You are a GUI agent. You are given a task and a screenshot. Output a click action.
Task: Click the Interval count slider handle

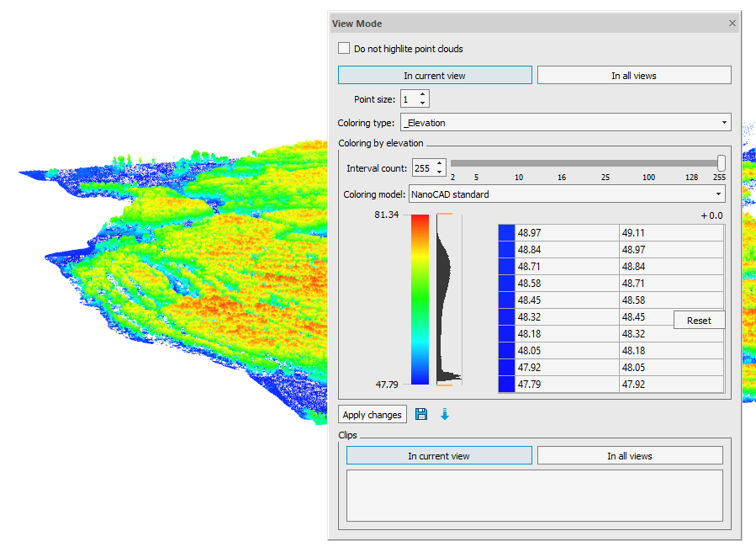click(721, 163)
